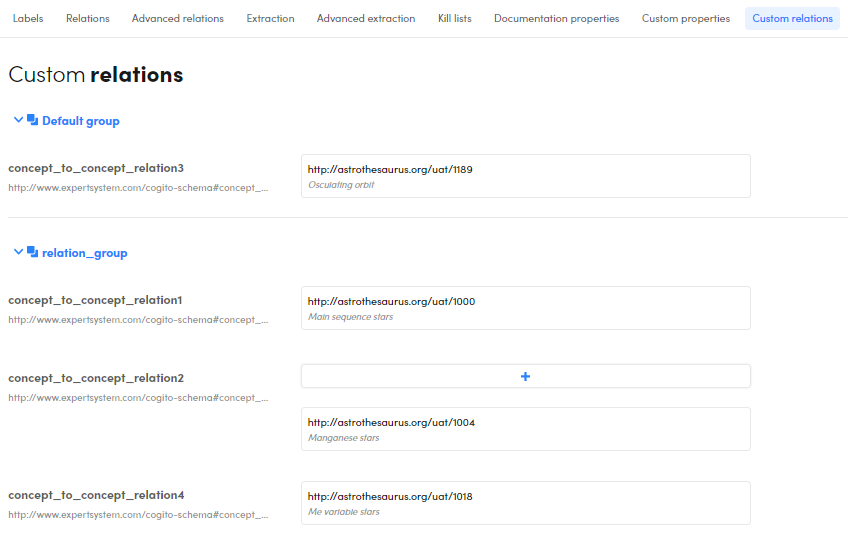Click the relation_group label
Screen dimensions: 848x540
pyautogui.click(x=85, y=253)
